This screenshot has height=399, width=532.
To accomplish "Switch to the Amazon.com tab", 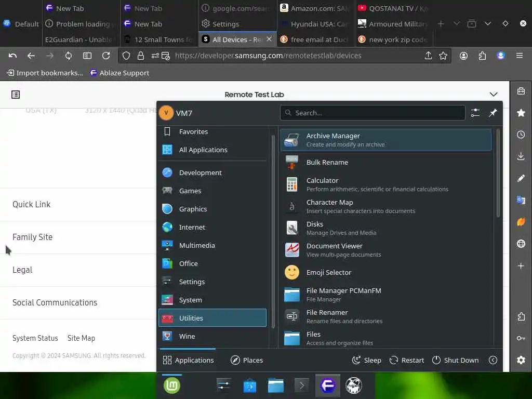I will [x=315, y=8].
